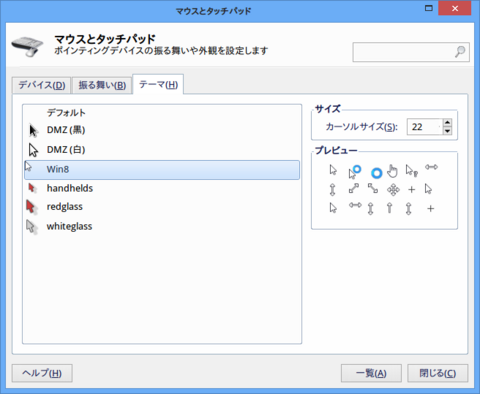Close dialog with 閉じる(C) button
Viewport: 480px width, 394px height.
(437, 373)
